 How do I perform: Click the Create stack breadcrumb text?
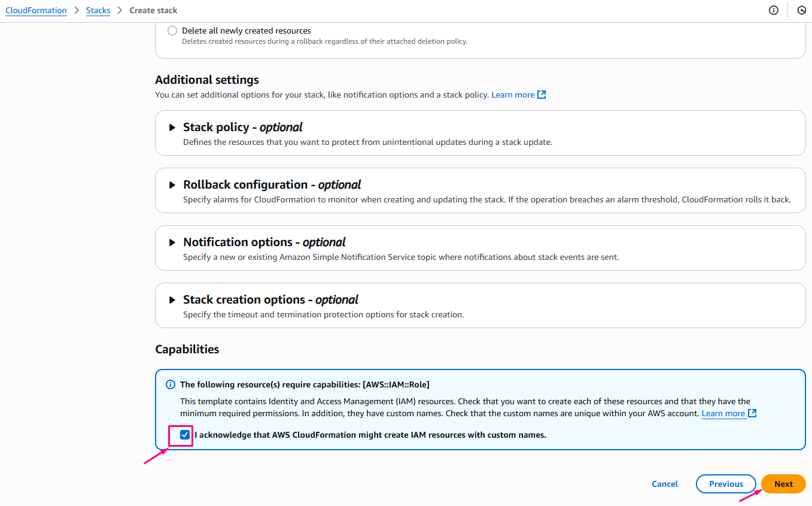154,10
